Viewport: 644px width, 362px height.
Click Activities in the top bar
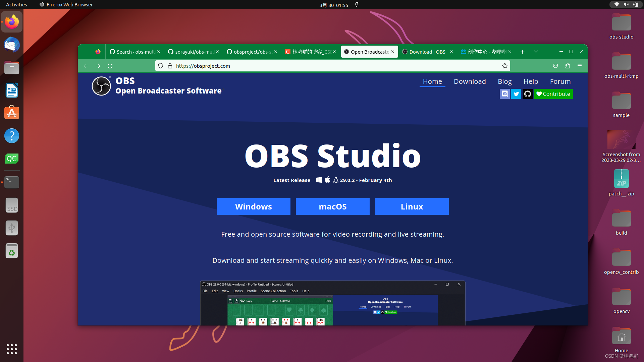click(16, 5)
